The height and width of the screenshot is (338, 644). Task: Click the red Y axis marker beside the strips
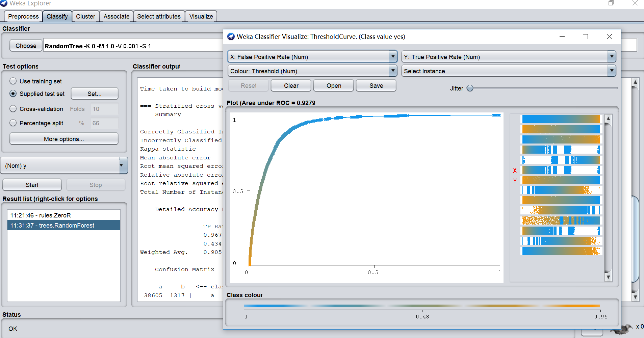click(x=515, y=181)
